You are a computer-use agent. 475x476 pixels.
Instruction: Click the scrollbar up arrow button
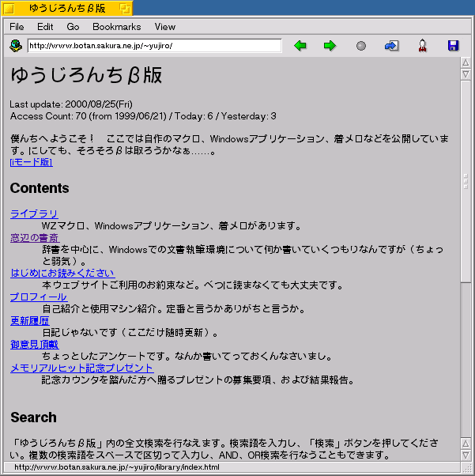(466, 63)
